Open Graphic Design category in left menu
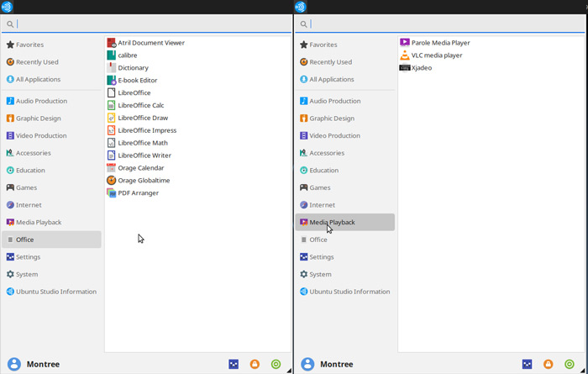 click(52, 119)
